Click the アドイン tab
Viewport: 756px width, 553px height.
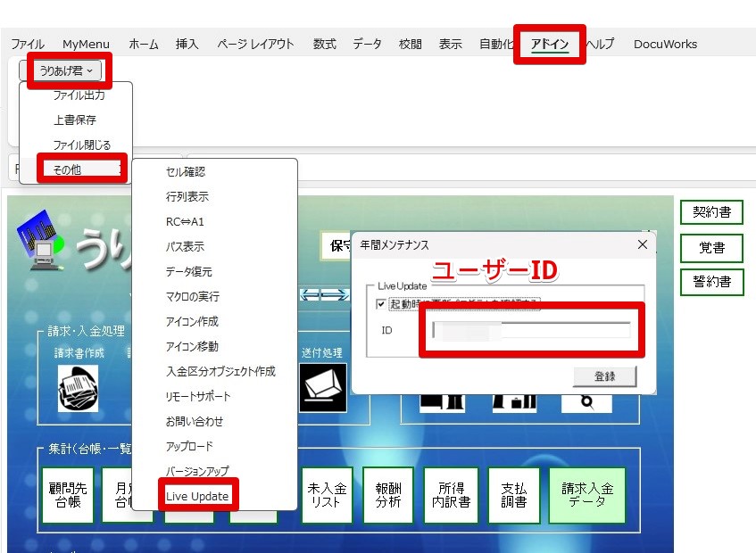tap(550, 44)
